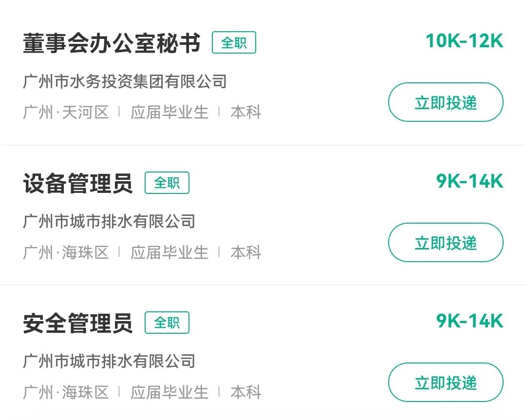
Task: Click 广州市水务投资集团有限公司 company name
Action: 125,81
